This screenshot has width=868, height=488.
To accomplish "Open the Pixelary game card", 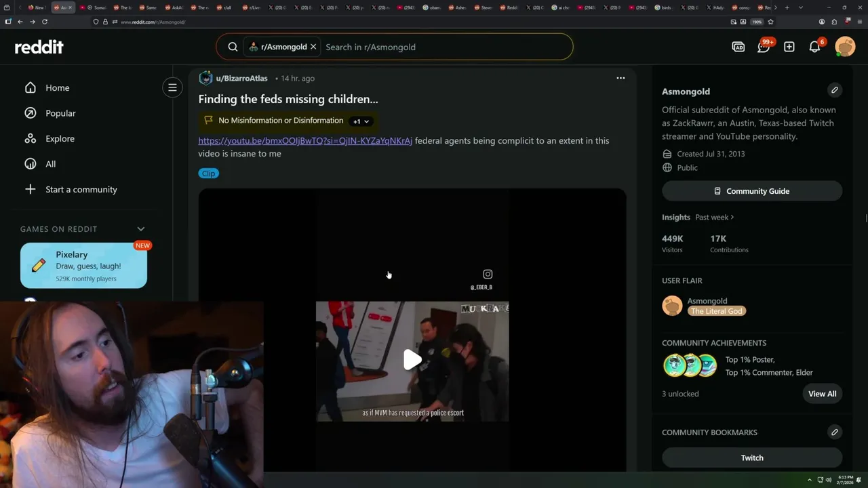I will [x=83, y=266].
